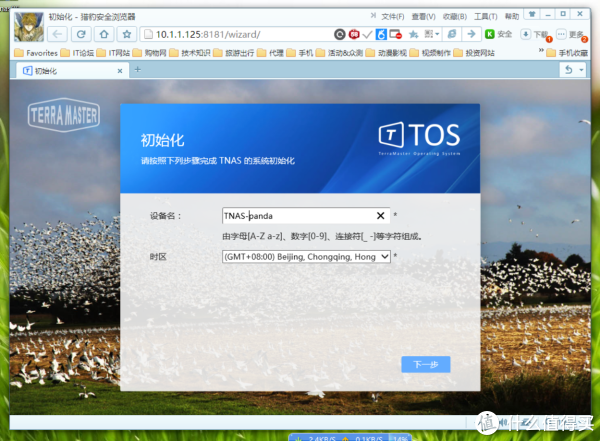Switch browser engine via IE icon

click(x=452, y=34)
